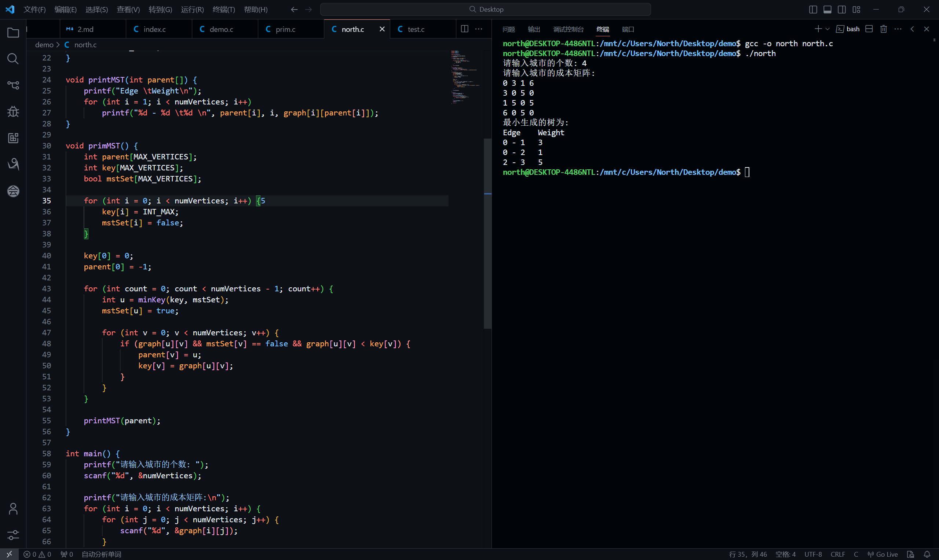
Task: Open encoding selector UTF-8 in status bar
Action: 813,554
